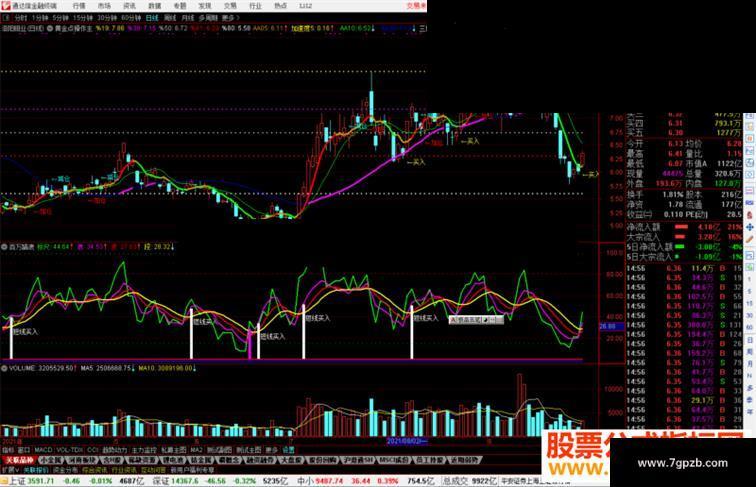Select 沪股通SH sector tag
The height and width of the screenshot is (487, 756).
point(358,460)
